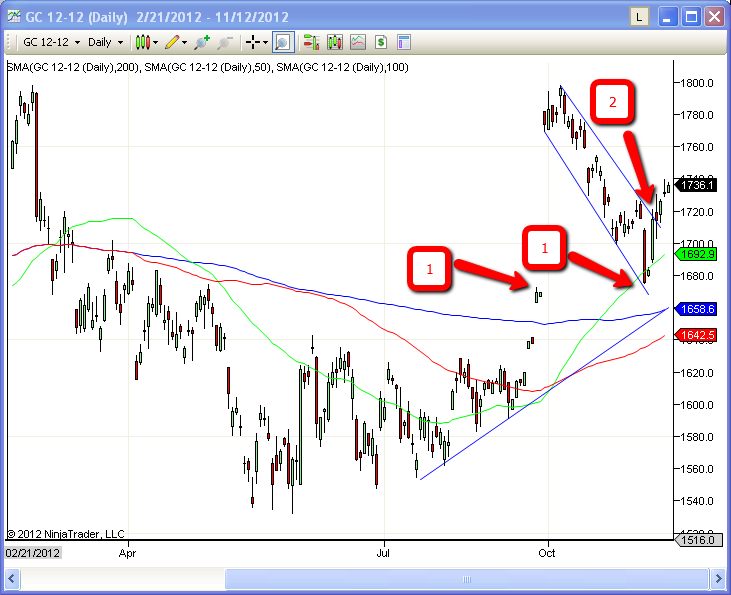Image resolution: width=731 pixels, height=595 pixels.
Task: Click the red annotation box labeled 2
Action: [613, 102]
